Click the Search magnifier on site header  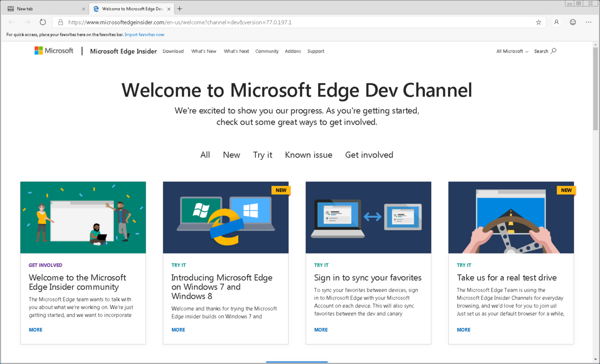(553, 51)
